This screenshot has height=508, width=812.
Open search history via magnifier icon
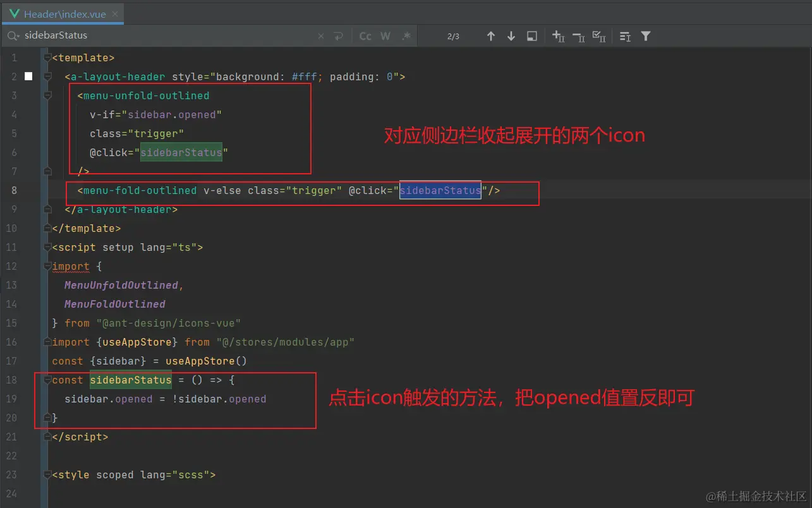pos(12,36)
